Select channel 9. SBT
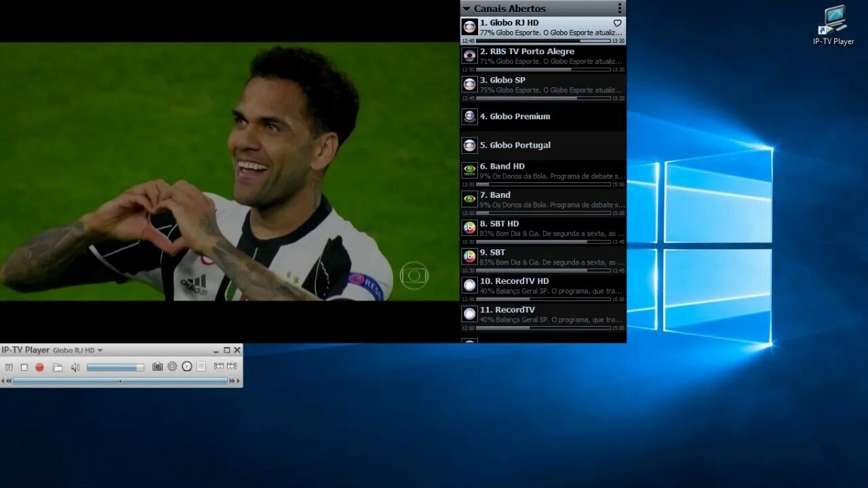The image size is (868, 488). 543,260
